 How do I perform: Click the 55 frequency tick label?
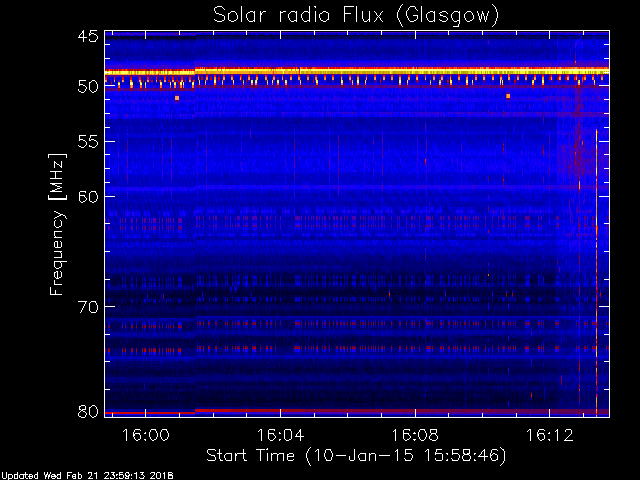tap(88, 142)
